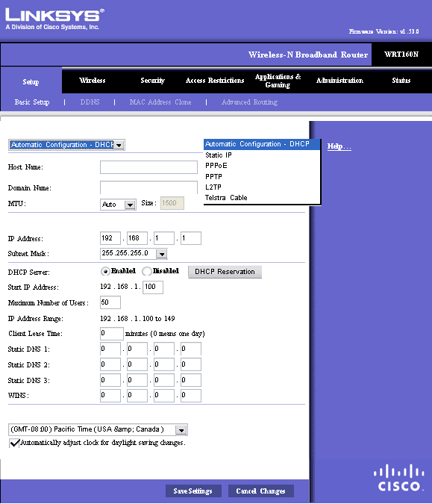Choose Automatic Configuration - DHCP from list
Screen dimensions: 432x504
pyautogui.click(x=262, y=144)
